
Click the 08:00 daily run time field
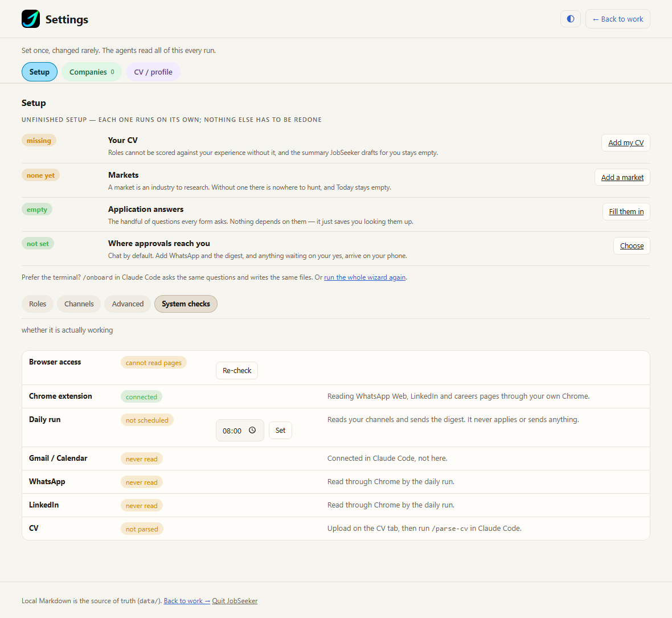240,430
